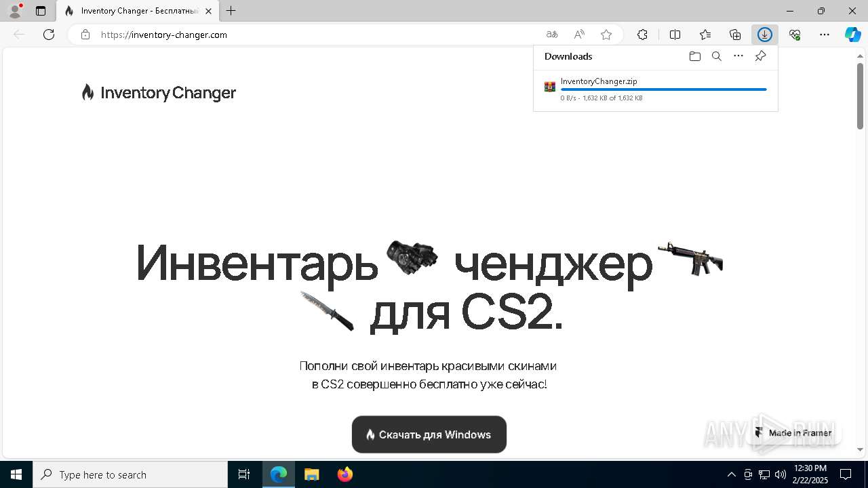Click the taskbar search box
This screenshot has width=868, height=488.
tap(130, 474)
